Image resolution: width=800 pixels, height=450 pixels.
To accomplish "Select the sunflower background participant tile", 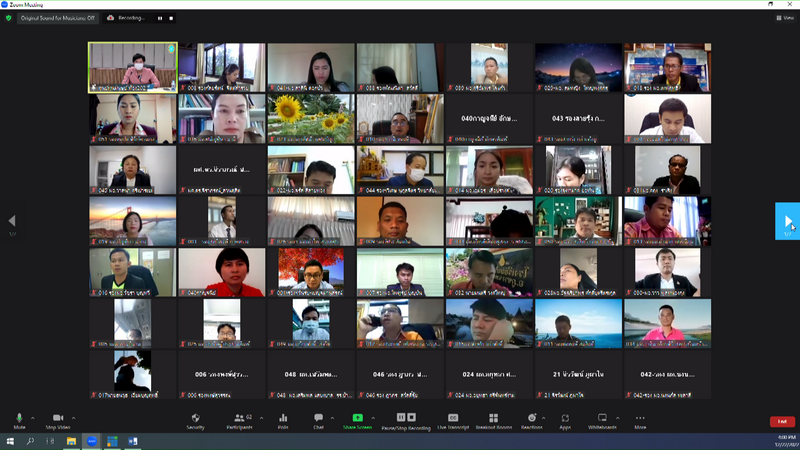I will tap(311, 118).
